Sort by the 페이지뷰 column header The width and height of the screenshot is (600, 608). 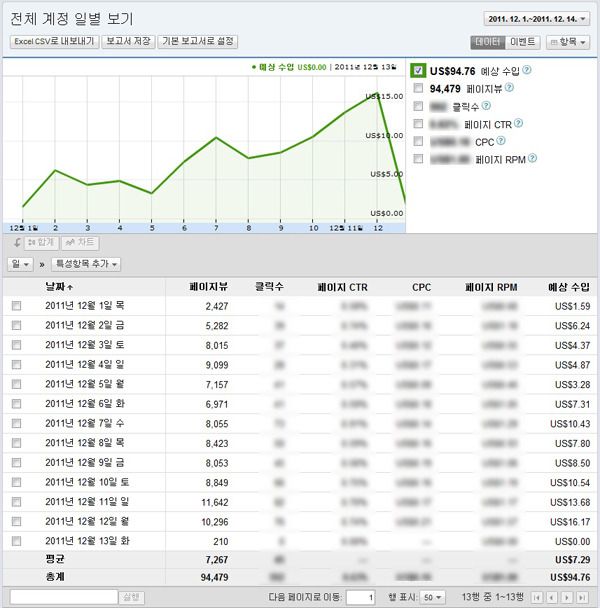[x=209, y=287]
